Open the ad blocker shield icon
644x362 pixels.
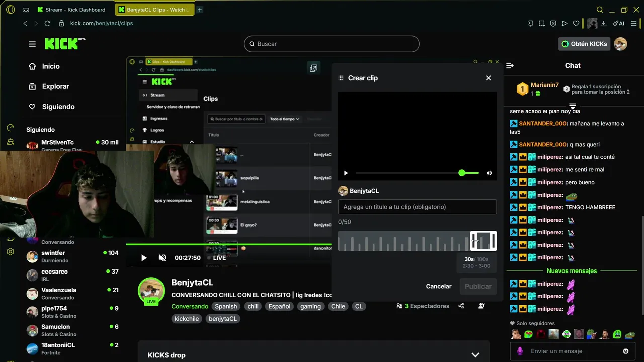click(x=553, y=23)
